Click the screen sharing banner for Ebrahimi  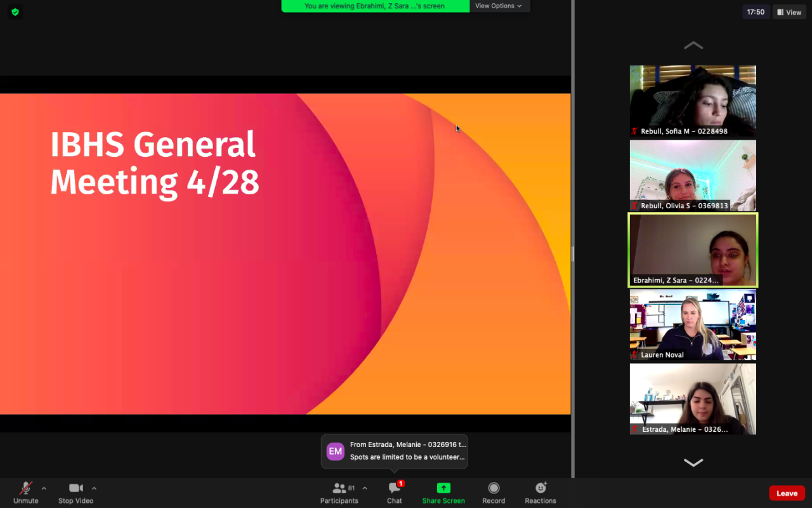point(375,6)
